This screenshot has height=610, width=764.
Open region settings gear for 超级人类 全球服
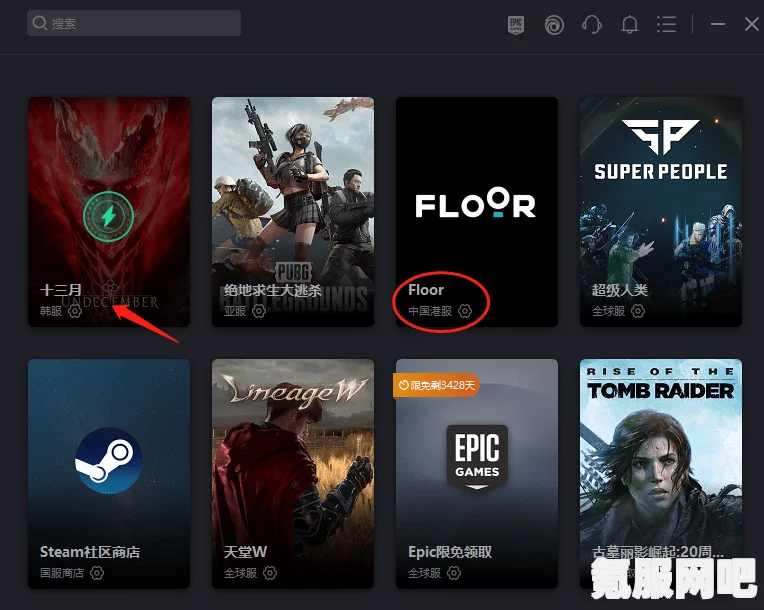638,311
